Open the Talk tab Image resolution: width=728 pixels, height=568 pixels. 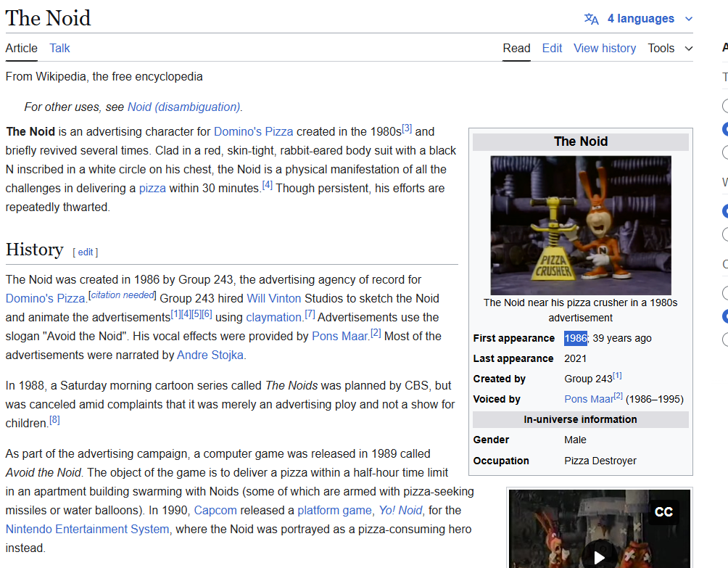(x=59, y=49)
